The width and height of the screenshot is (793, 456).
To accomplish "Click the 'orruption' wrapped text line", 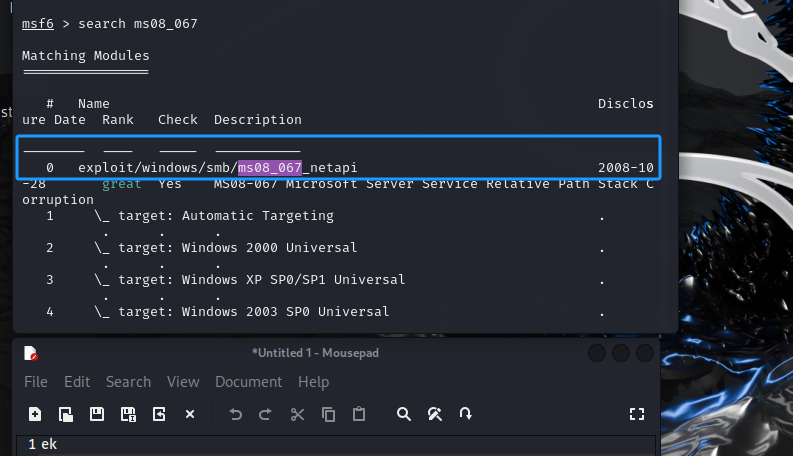I will click(58, 200).
